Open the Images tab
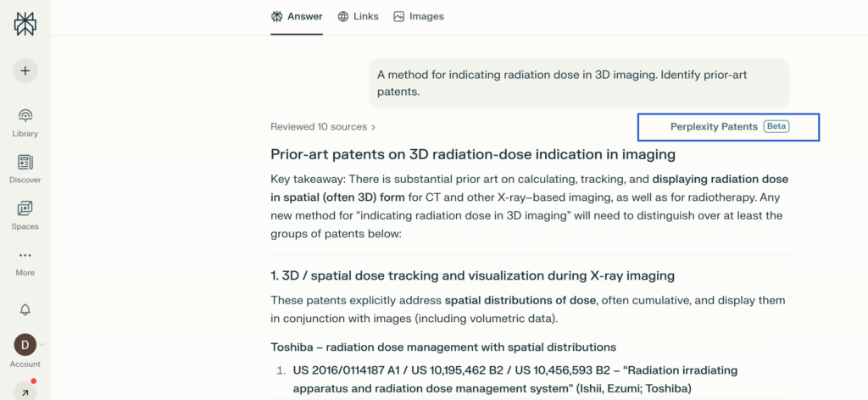Viewport: 868px width, 400px height. pos(419,16)
